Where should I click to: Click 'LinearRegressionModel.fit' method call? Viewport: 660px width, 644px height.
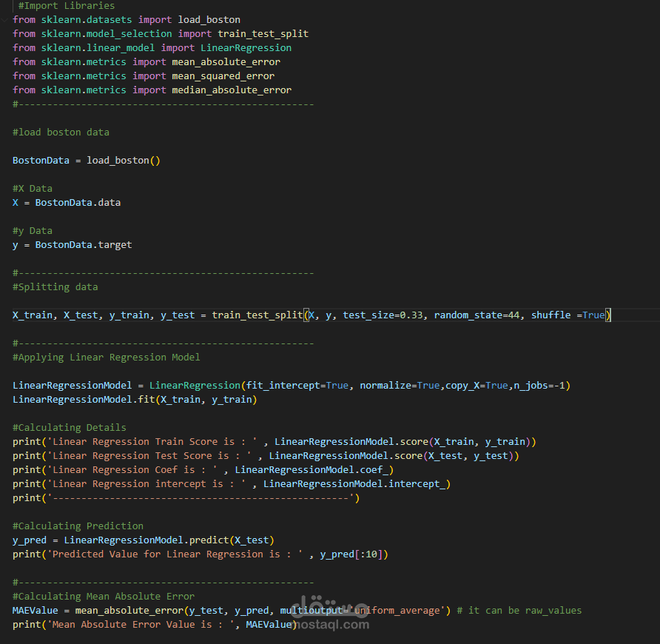pos(84,399)
